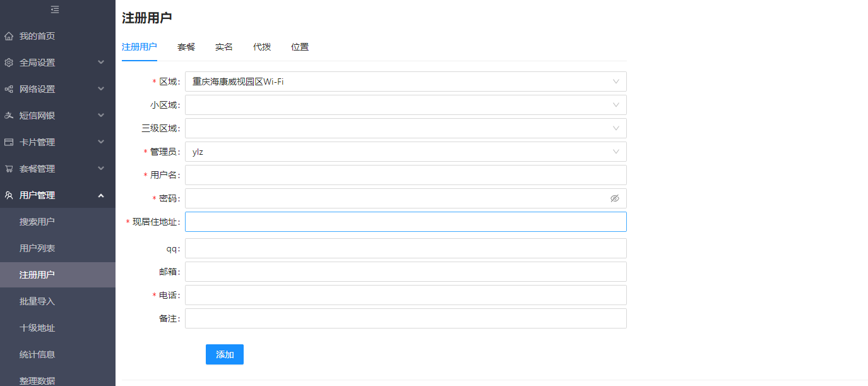Click the 用户名 input field
This screenshot has height=386, width=868.
point(405,175)
